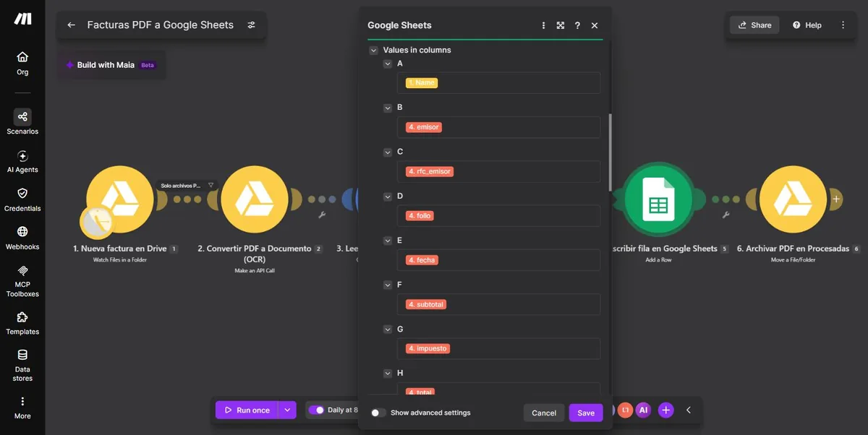
Task: Click the panel vertical scrollbar
Action: (x=610, y=152)
